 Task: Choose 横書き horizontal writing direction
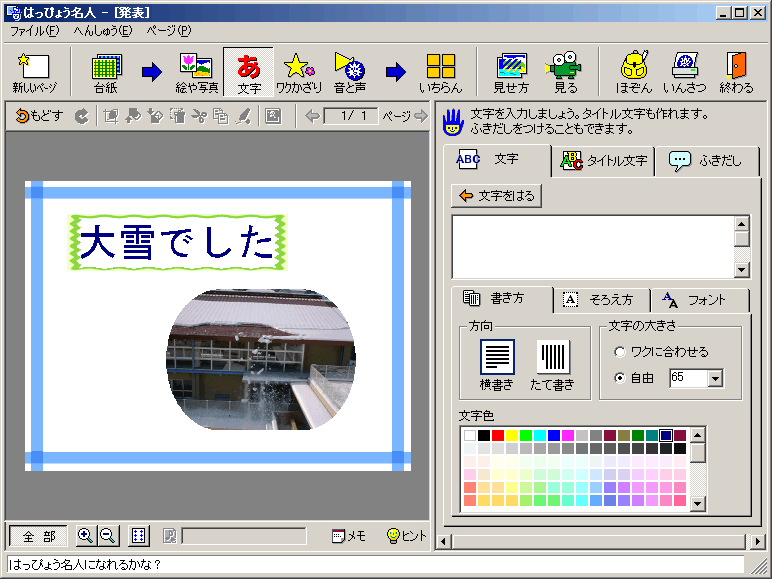(x=497, y=364)
